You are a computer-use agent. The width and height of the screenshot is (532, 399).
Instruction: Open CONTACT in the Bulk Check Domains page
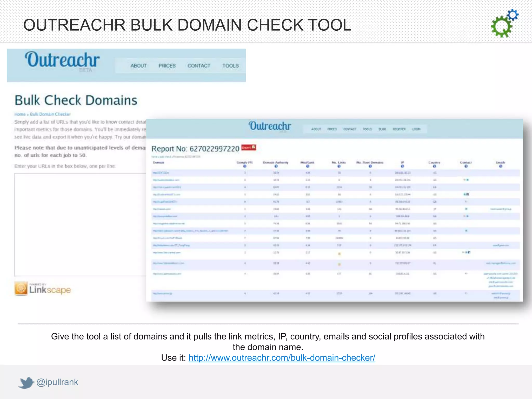[x=199, y=66]
